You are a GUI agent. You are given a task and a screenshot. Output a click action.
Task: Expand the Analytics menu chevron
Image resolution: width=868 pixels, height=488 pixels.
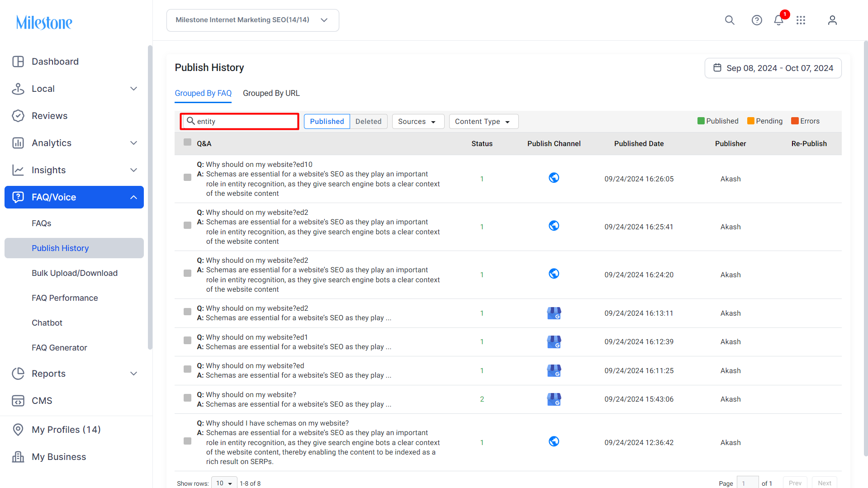(x=133, y=143)
